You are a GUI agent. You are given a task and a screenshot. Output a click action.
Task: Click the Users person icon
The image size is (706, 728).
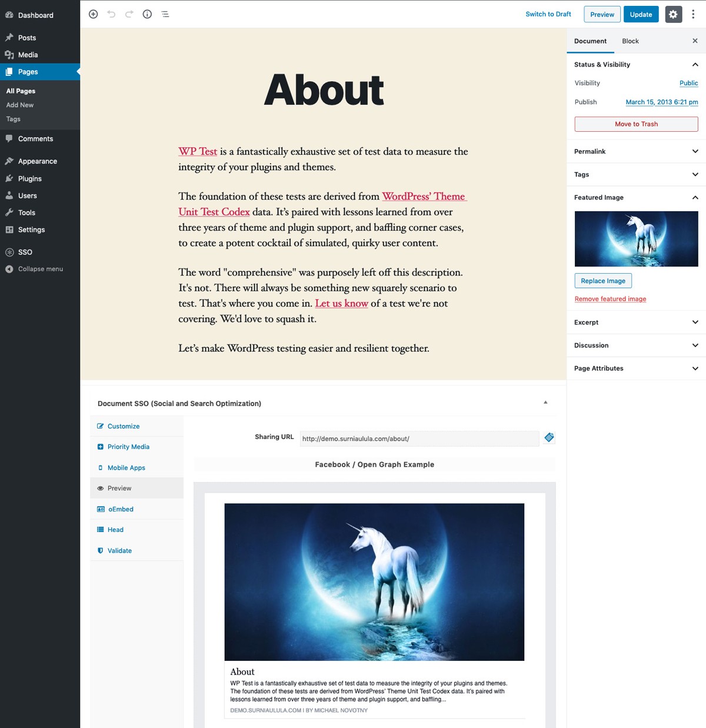click(x=9, y=195)
